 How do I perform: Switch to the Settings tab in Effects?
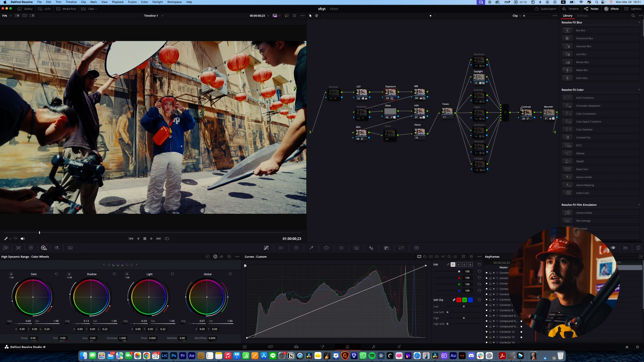coord(582,16)
